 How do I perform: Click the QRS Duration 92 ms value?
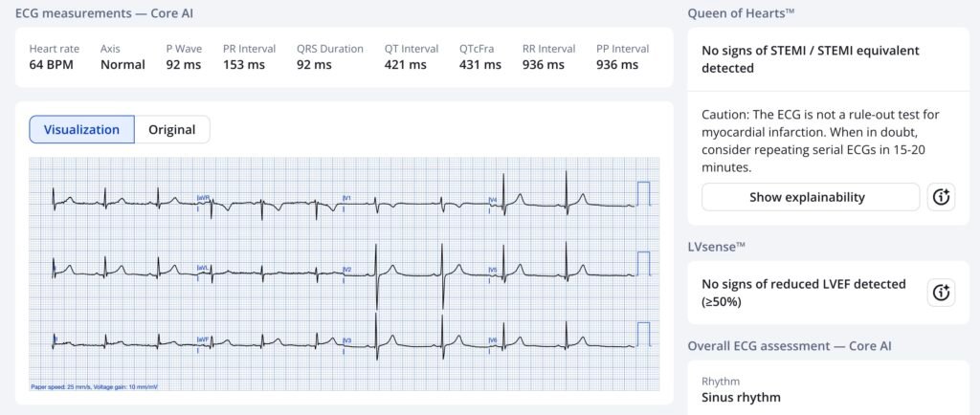[314, 65]
